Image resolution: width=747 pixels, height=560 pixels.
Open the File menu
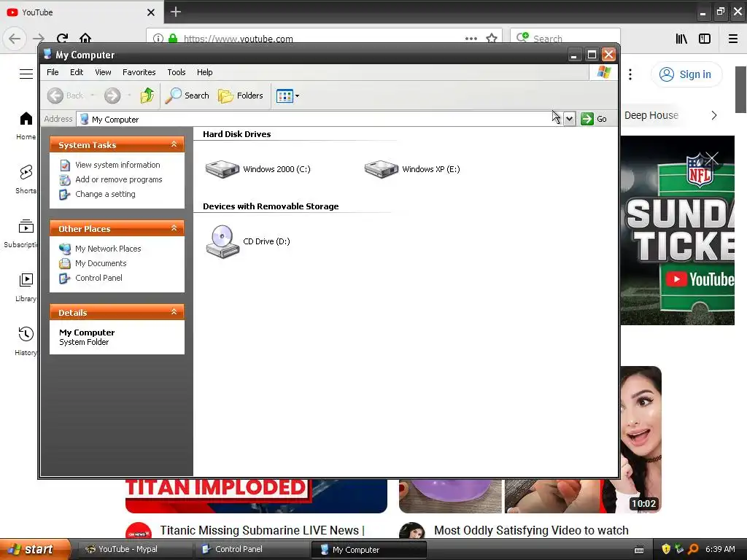[x=53, y=72]
